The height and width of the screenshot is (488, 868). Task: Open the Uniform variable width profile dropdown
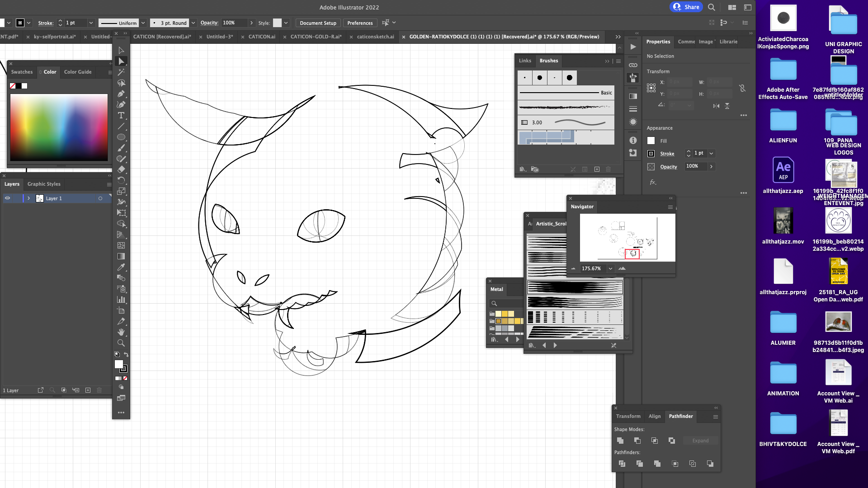point(143,23)
